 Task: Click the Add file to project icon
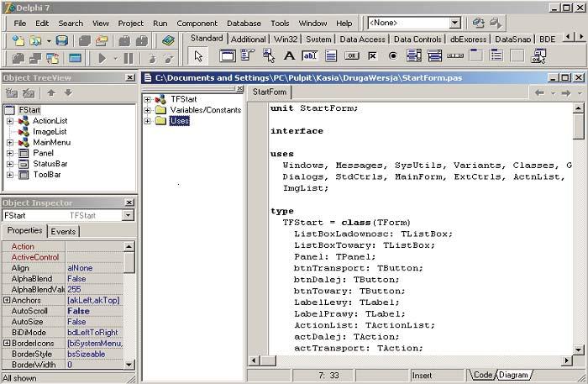(124, 40)
